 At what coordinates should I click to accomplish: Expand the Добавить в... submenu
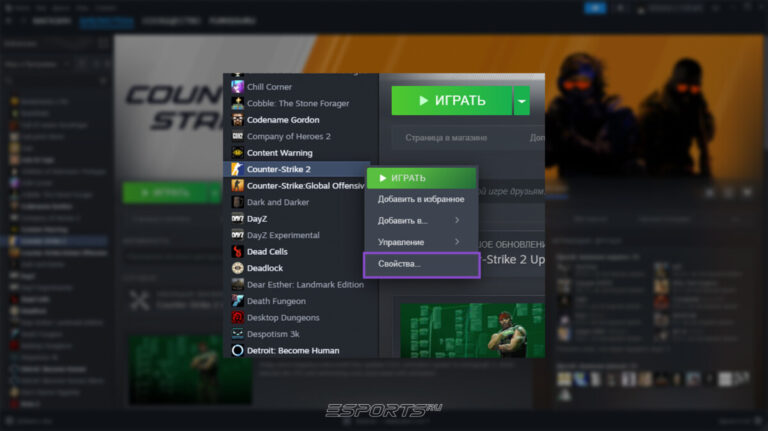click(421, 221)
